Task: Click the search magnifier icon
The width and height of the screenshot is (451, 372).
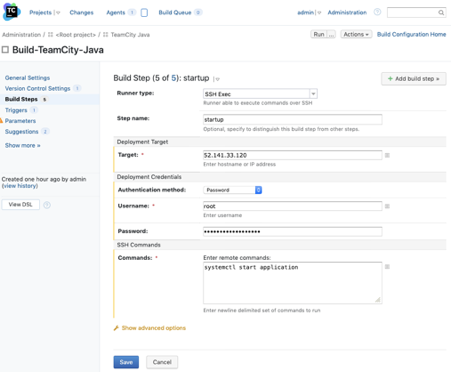Action: (x=441, y=13)
